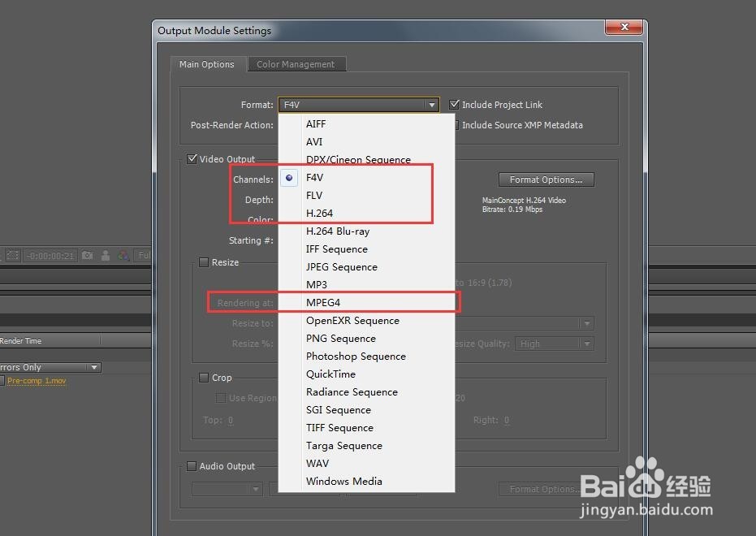
Task: Toggle the Video Output checkbox
Action: [x=192, y=158]
